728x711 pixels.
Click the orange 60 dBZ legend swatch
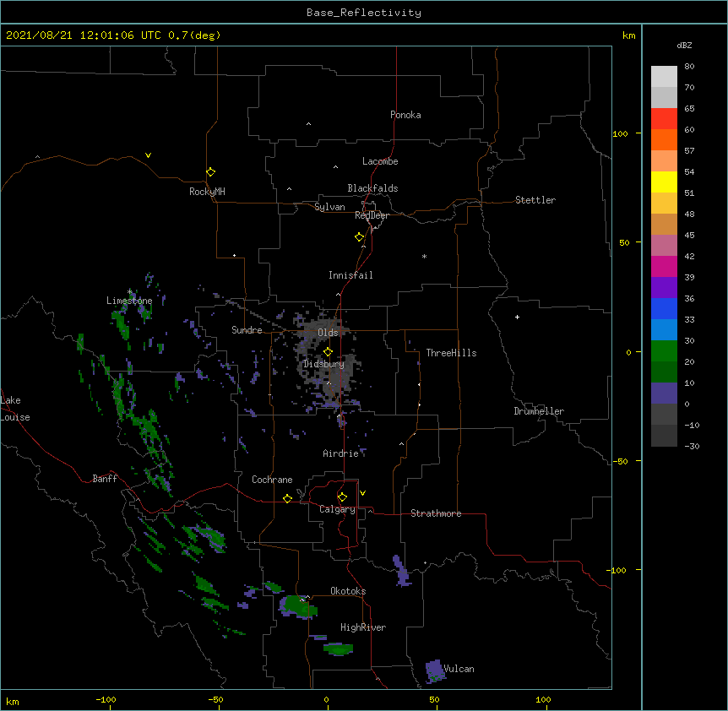[x=664, y=139]
